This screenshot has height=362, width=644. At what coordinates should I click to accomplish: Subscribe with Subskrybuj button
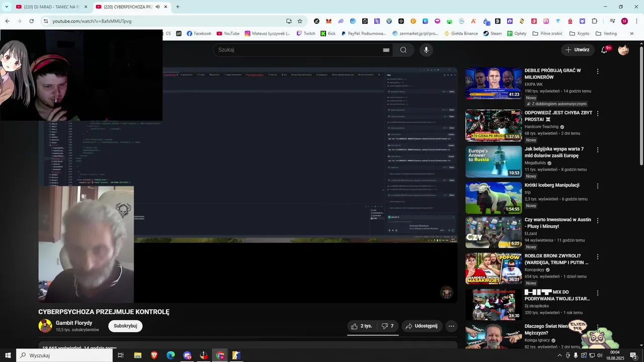tap(125, 326)
